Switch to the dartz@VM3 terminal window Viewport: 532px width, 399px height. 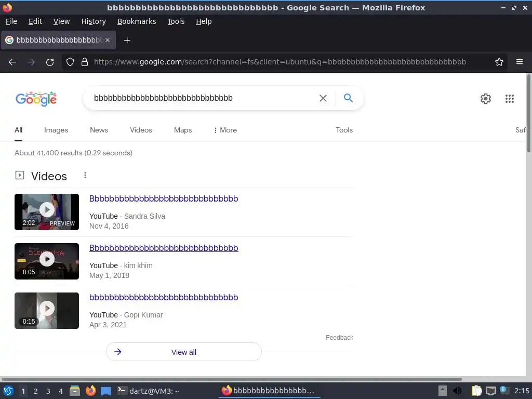[x=149, y=391]
